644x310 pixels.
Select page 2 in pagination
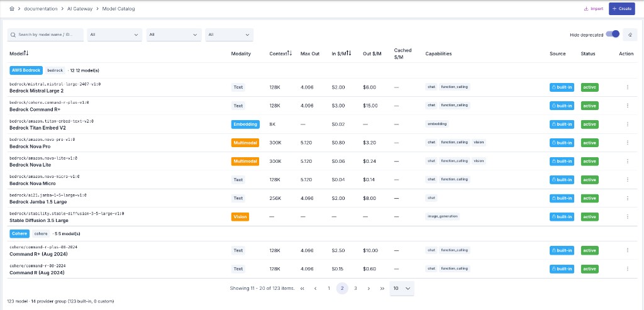point(342,288)
